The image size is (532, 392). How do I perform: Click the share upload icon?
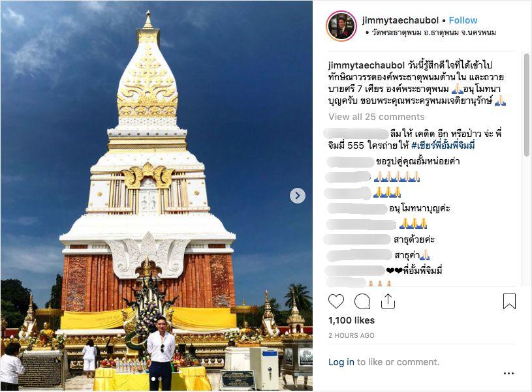click(x=388, y=301)
